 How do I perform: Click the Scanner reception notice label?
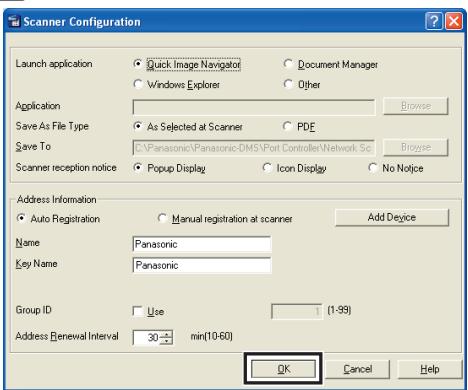66,167
